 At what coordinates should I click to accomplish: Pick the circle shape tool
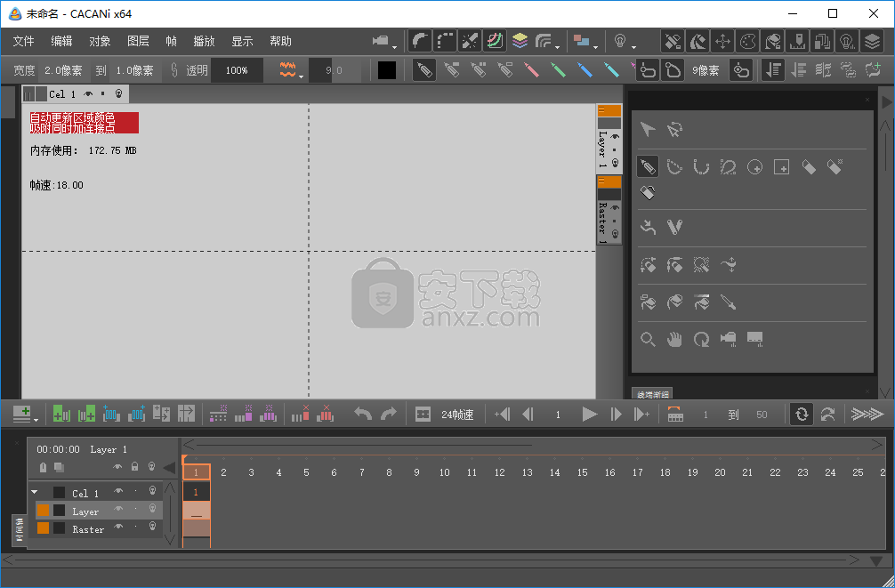pos(754,166)
